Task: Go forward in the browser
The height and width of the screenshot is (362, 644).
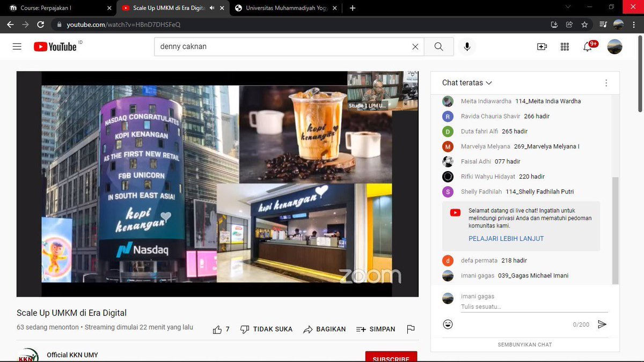Action: pyautogui.click(x=25, y=25)
